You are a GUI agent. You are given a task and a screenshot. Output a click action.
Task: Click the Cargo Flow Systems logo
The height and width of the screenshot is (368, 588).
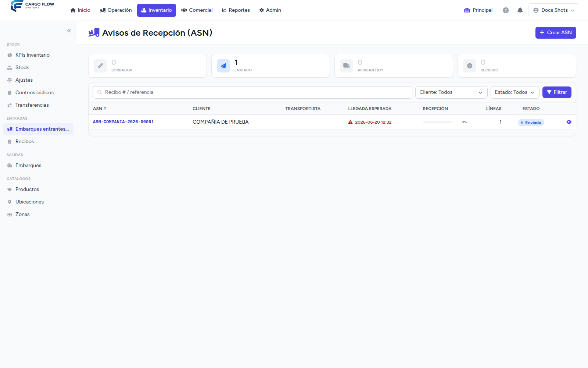pyautogui.click(x=32, y=6)
